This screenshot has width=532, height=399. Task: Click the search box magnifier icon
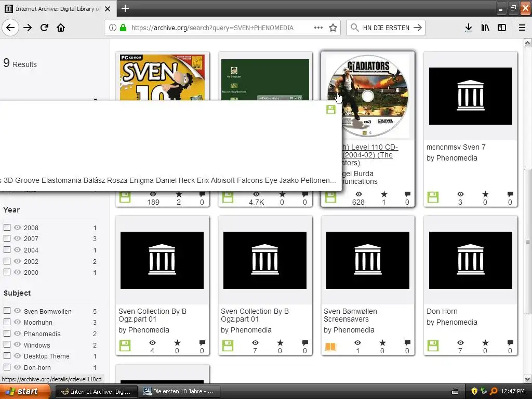(354, 28)
